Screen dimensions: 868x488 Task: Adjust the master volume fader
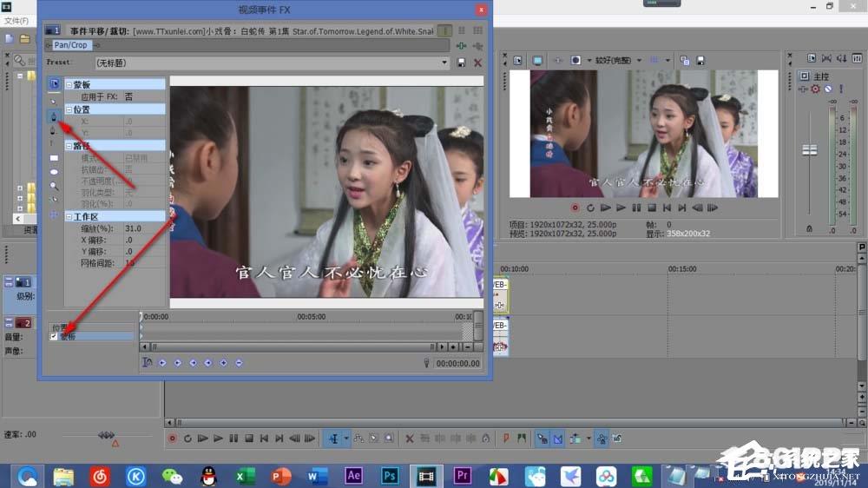(809, 150)
